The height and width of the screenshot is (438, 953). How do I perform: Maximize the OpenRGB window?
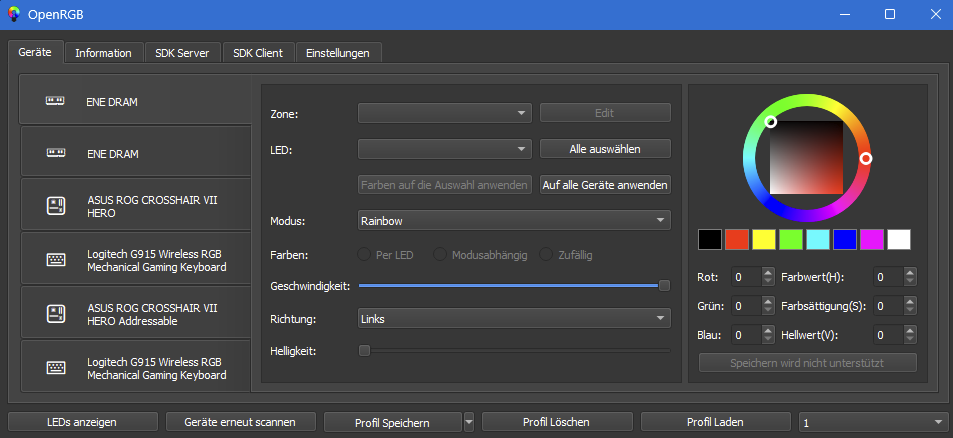(x=890, y=15)
